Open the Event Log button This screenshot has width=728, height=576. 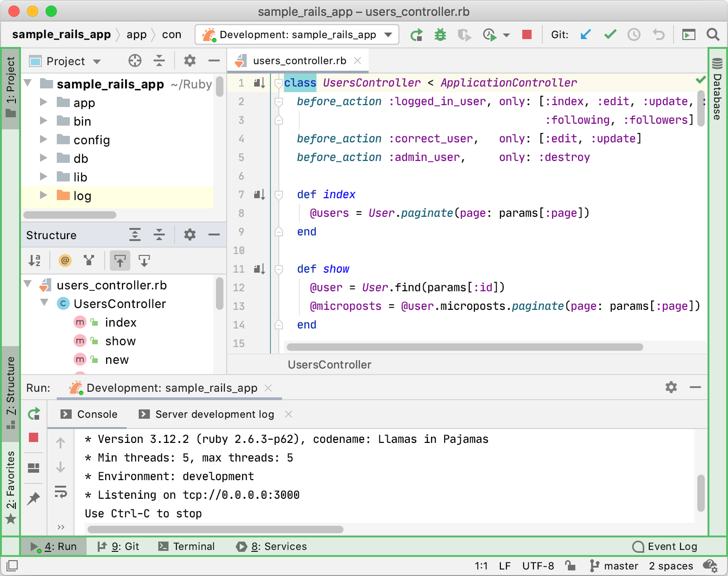click(665, 546)
